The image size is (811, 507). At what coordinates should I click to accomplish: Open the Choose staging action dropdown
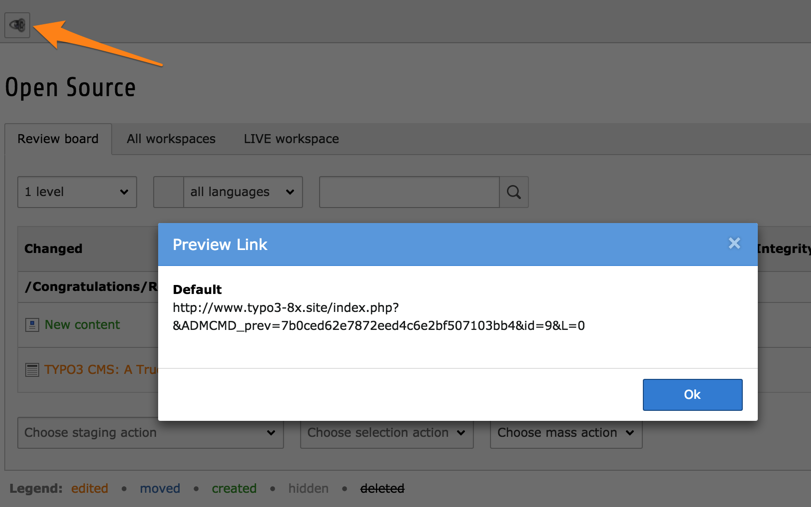[x=150, y=433]
